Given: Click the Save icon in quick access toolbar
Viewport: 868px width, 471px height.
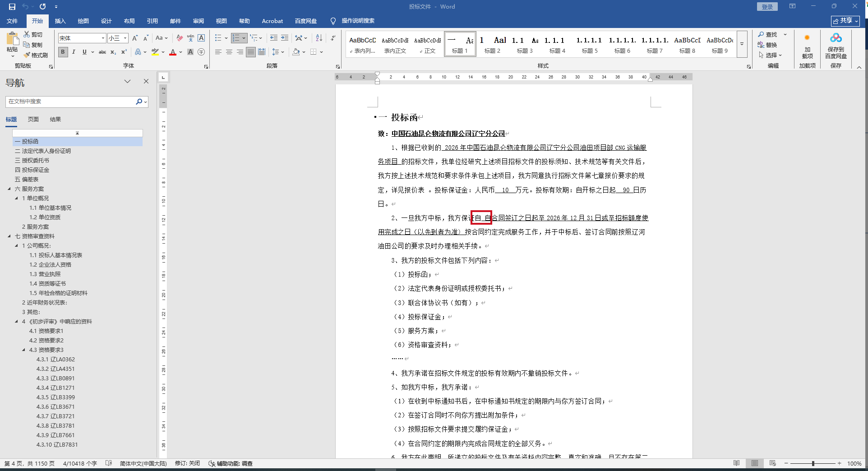Looking at the screenshot, I should click(x=12, y=7).
